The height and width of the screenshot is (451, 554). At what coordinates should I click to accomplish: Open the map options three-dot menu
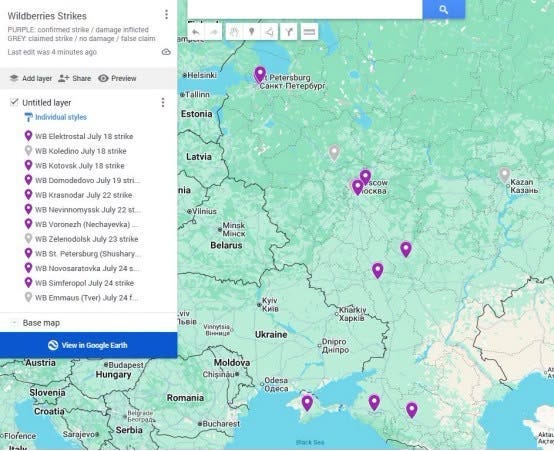166,14
